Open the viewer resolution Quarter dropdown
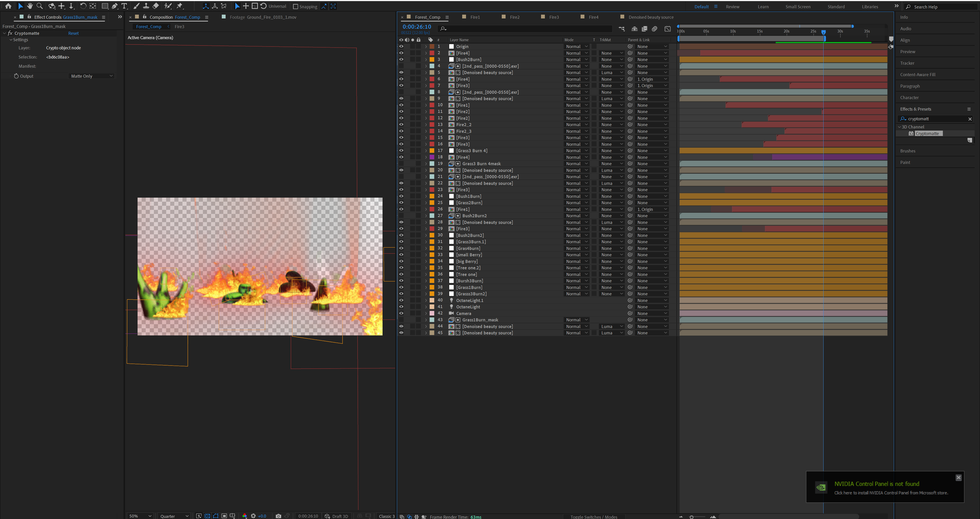Viewport: 980px width, 519px height. pyautogui.click(x=174, y=516)
